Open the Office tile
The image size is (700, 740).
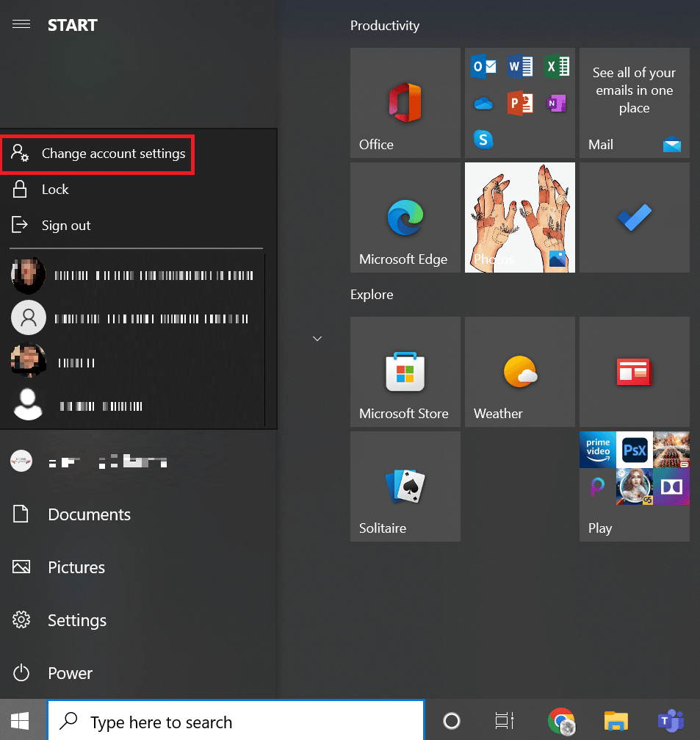pyautogui.click(x=405, y=103)
